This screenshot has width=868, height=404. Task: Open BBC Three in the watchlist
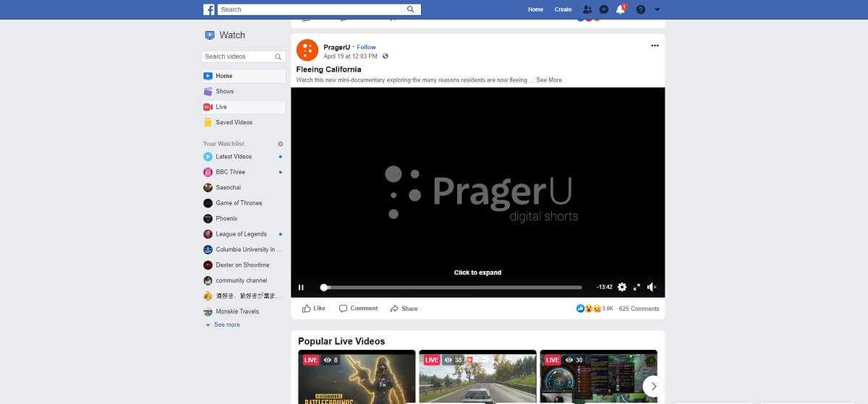pos(243,172)
